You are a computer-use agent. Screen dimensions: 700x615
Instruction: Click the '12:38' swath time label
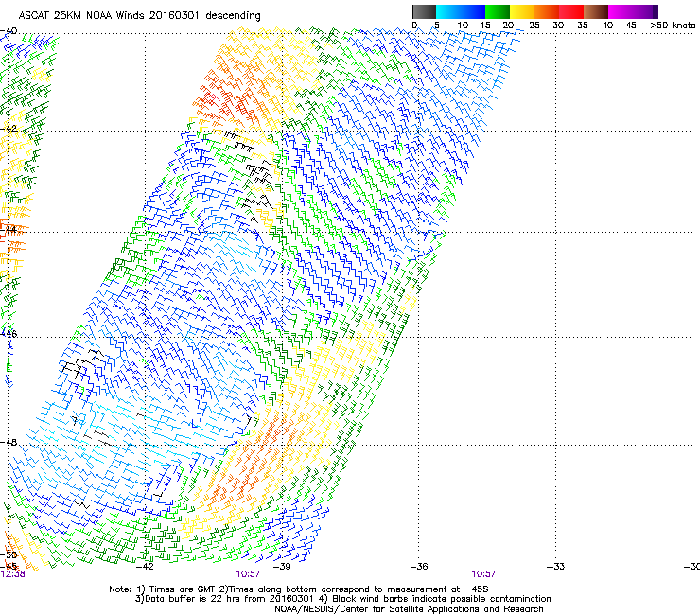13,574
